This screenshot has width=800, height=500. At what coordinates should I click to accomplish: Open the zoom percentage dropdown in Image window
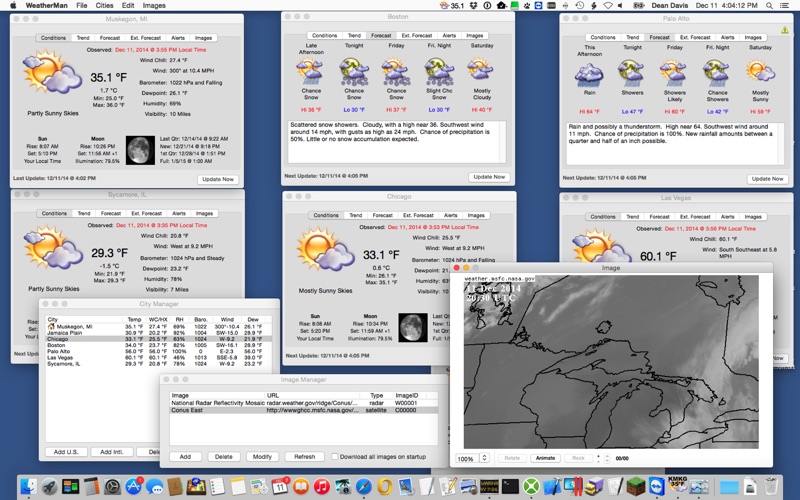click(x=473, y=458)
